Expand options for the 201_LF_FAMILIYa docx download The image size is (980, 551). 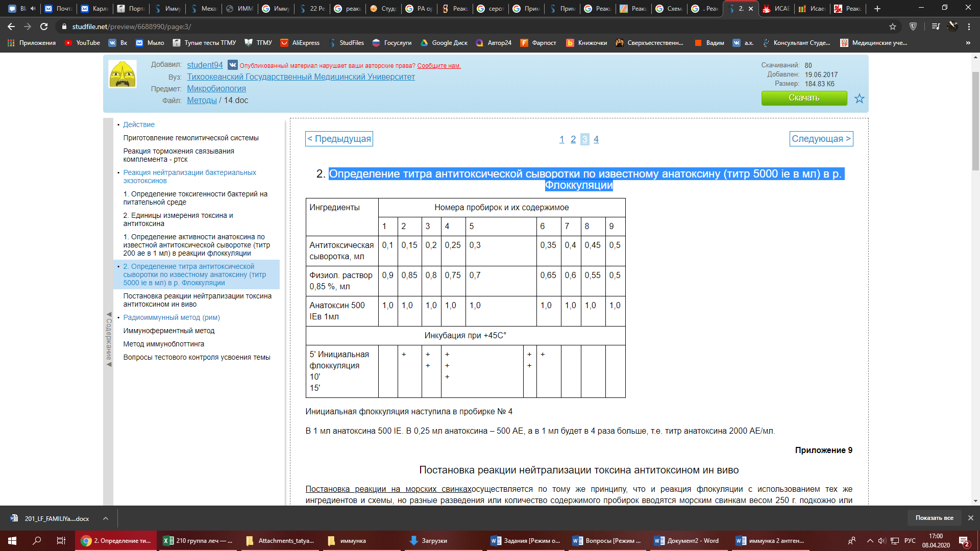tap(105, 518)
